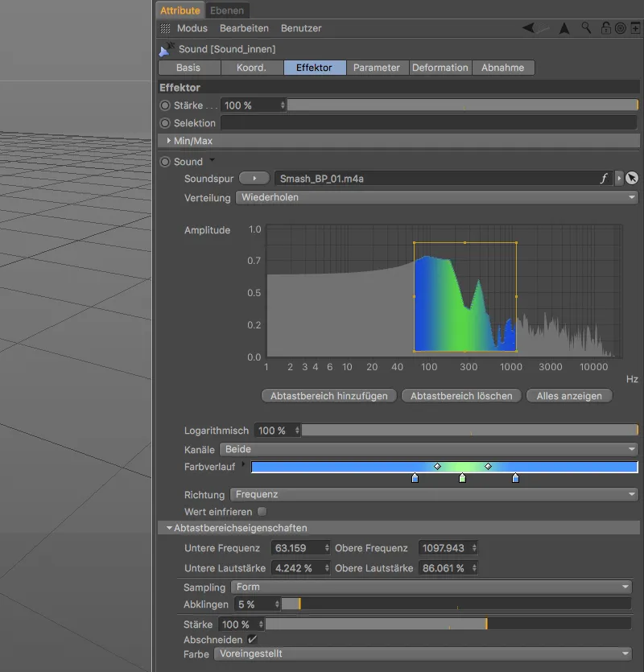Click the Obere Lautstärke value field
The height and width of the screenshot is (672, 644).
click(x=448, y=568)
